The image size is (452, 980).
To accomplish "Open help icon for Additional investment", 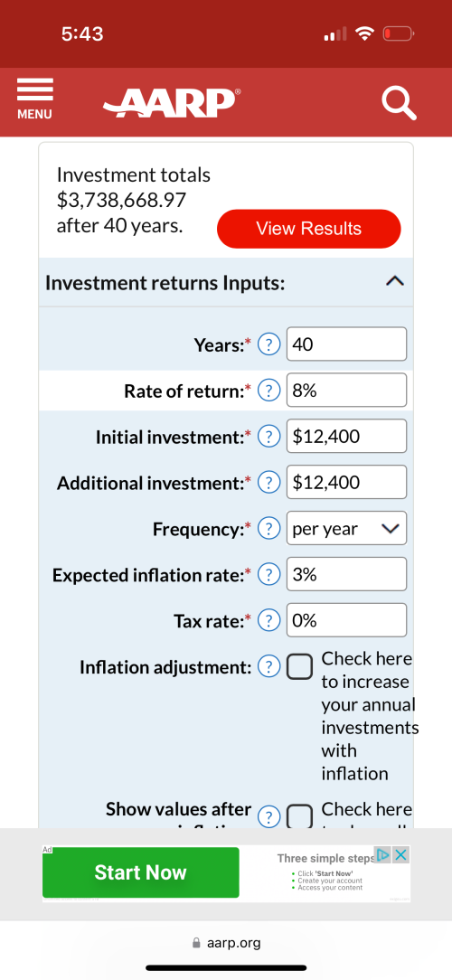I will (268, 483).
